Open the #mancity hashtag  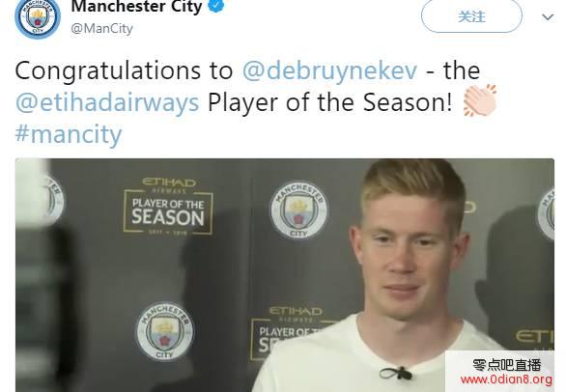69,134
